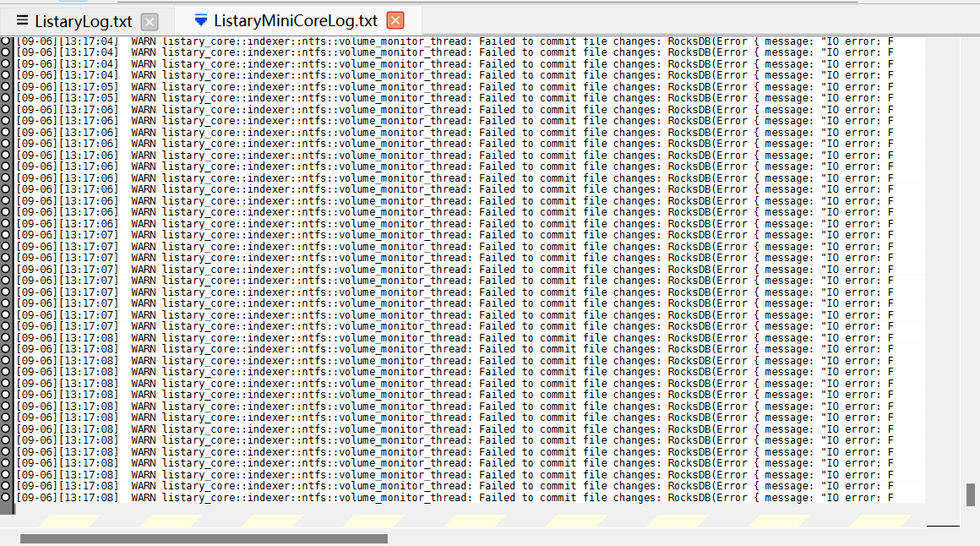Toggle the bookmark circle on the first log line
This screenshot has width=980, height=546.
pyautogui.click(x=6, y=41)
